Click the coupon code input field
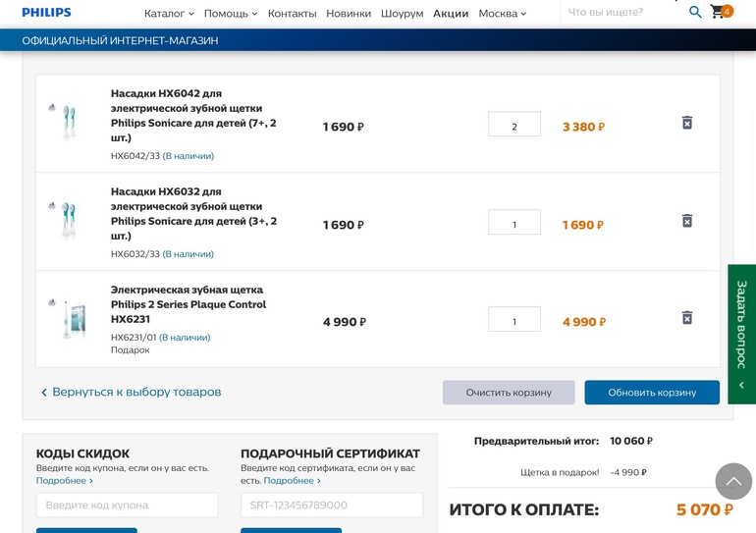The height and width of the screenshot is (533, 756). pos(128,505)
